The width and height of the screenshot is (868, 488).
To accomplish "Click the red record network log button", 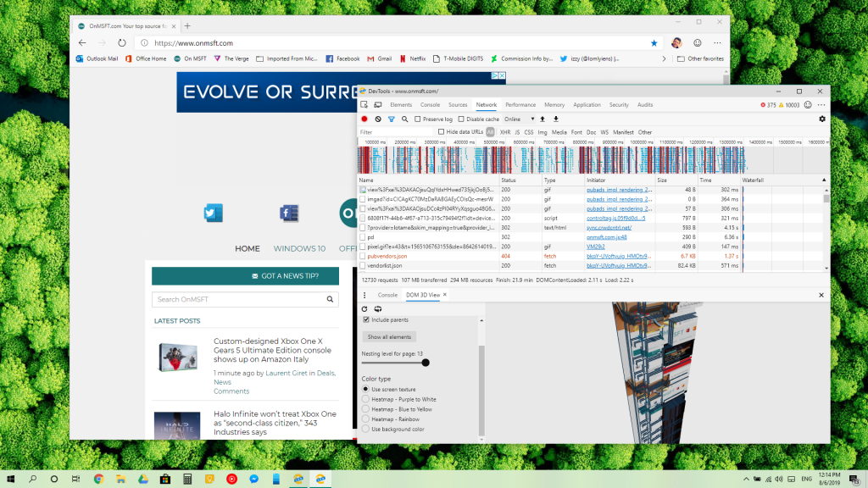I will [x=364, y=119].
